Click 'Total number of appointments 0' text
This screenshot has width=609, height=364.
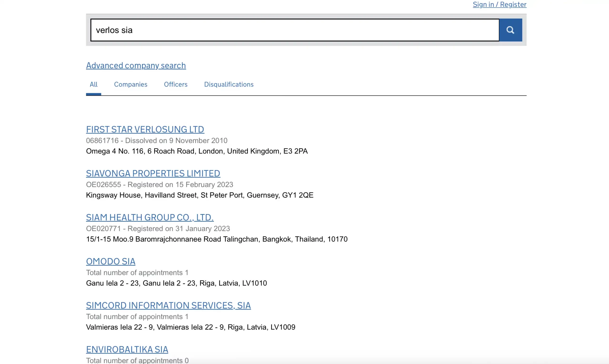coord(137,360)
